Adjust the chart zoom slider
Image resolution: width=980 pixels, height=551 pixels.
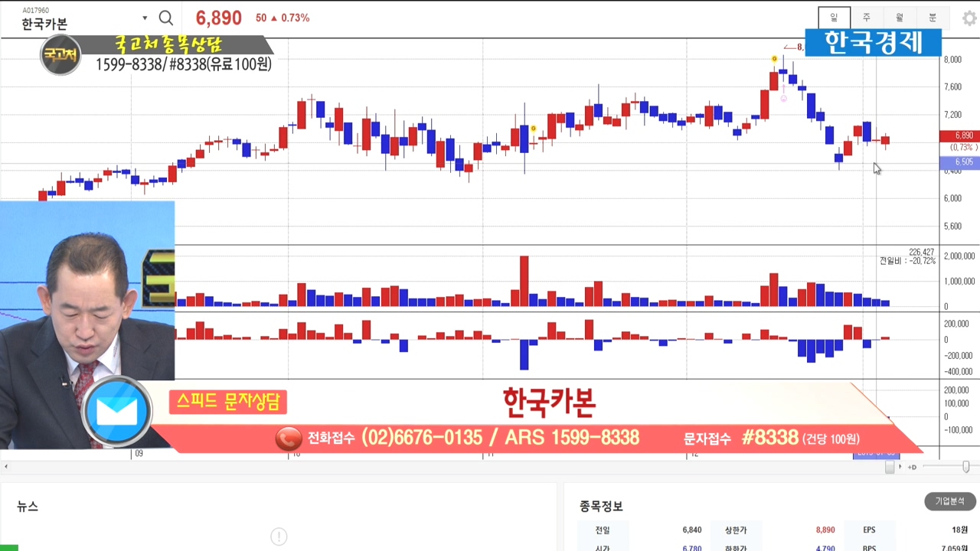coord(965,467)
